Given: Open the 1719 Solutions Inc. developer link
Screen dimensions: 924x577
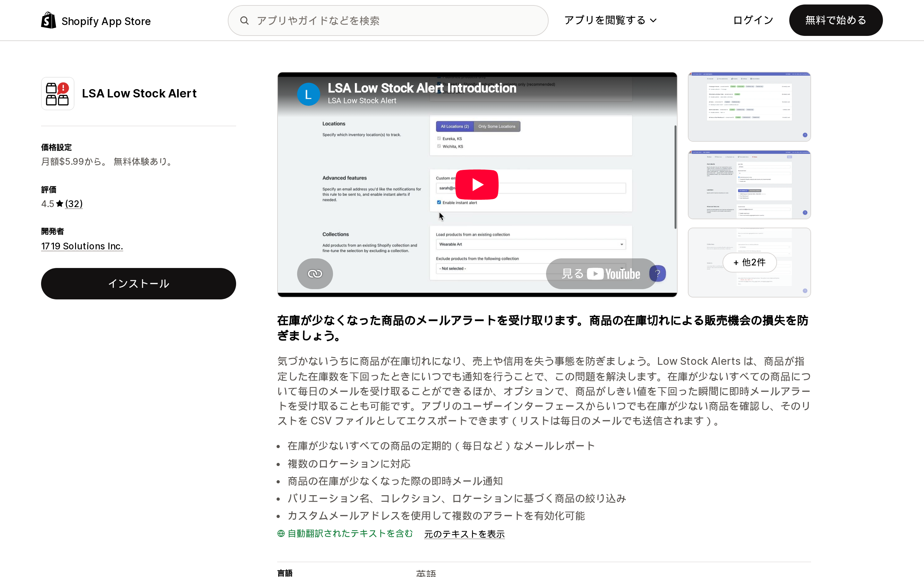Looking at the screenshot, I should point(82,246).
